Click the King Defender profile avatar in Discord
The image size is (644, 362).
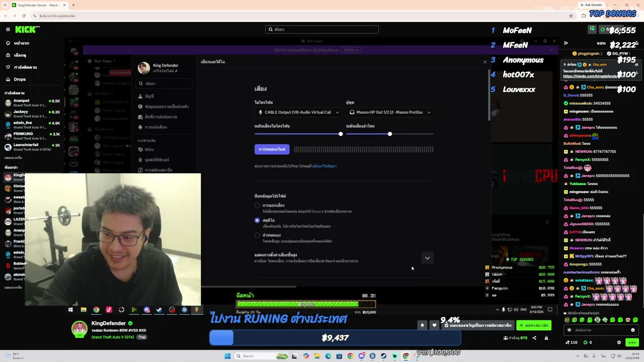click(x=144, y=68)
